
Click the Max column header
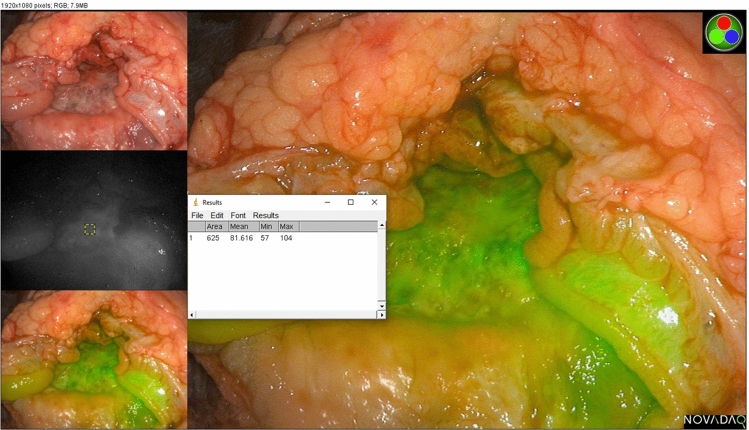[286, 227]
